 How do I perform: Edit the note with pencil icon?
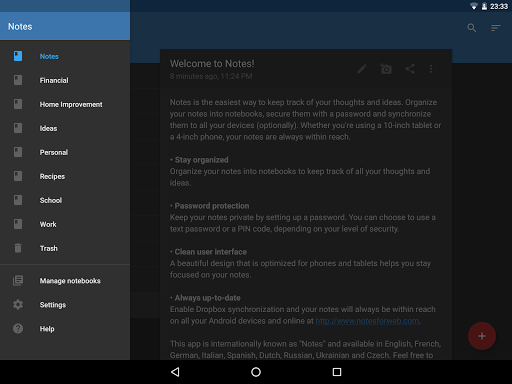(362, 69)
